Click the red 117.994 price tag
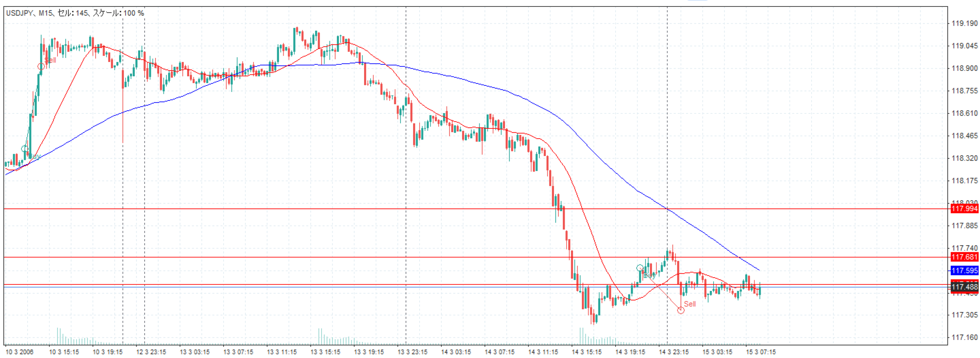Screen dimensions: 980x358 (964, 209)
